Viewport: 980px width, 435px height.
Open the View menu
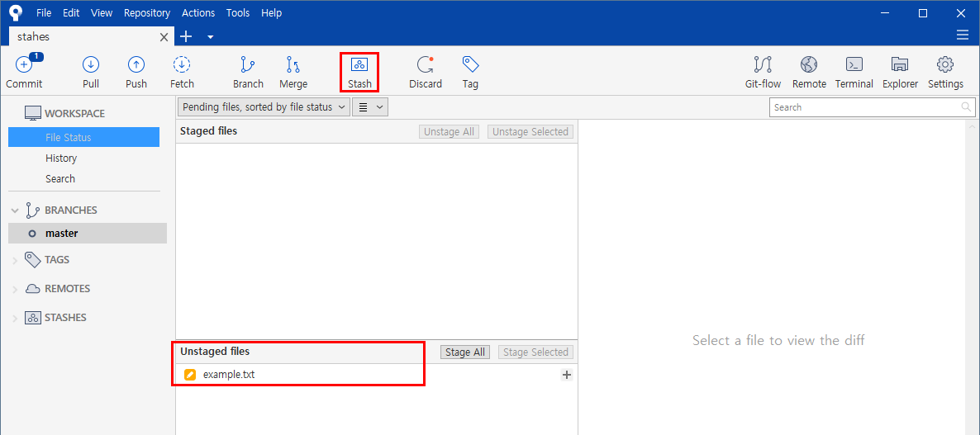(x=102, y=12)
